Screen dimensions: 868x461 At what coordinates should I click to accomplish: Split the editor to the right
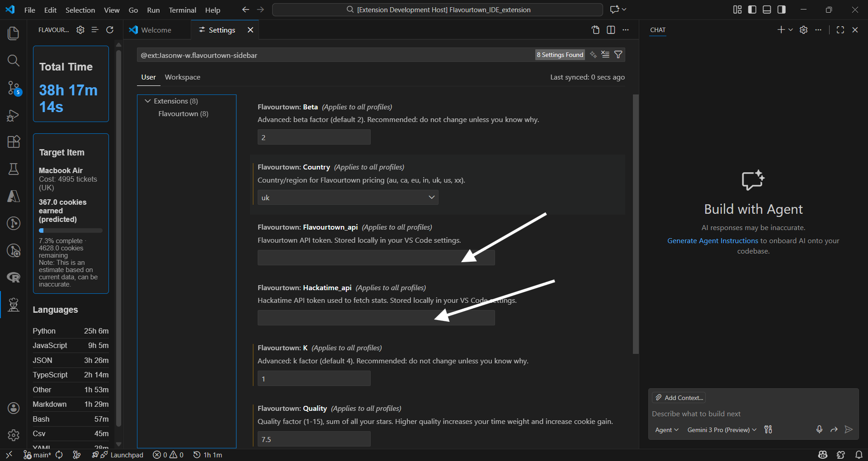(x=611, y=30)
